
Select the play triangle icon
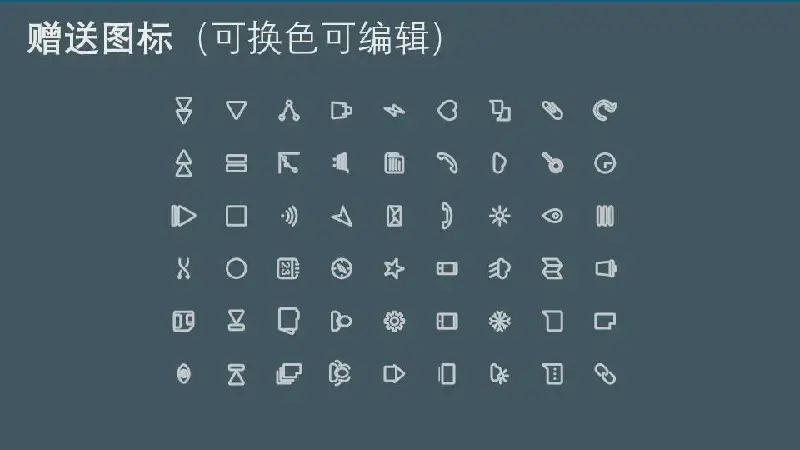(184, 216)
